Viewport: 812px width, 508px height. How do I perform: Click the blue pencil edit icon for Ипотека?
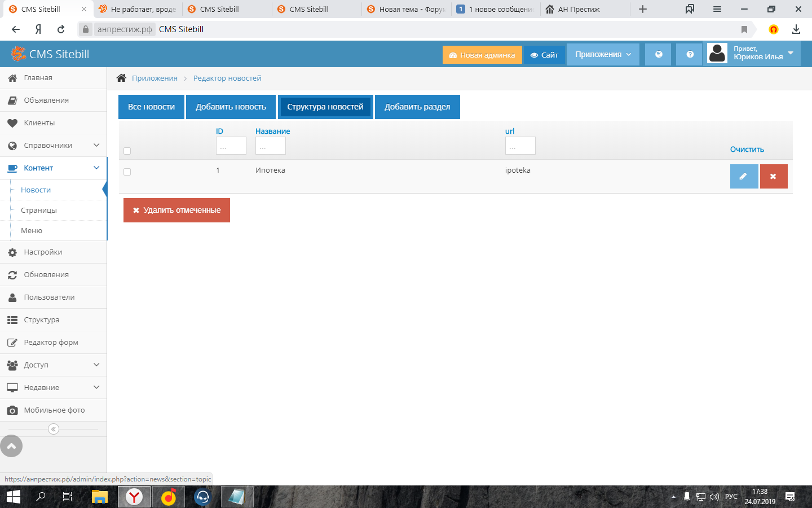point(743,176)
